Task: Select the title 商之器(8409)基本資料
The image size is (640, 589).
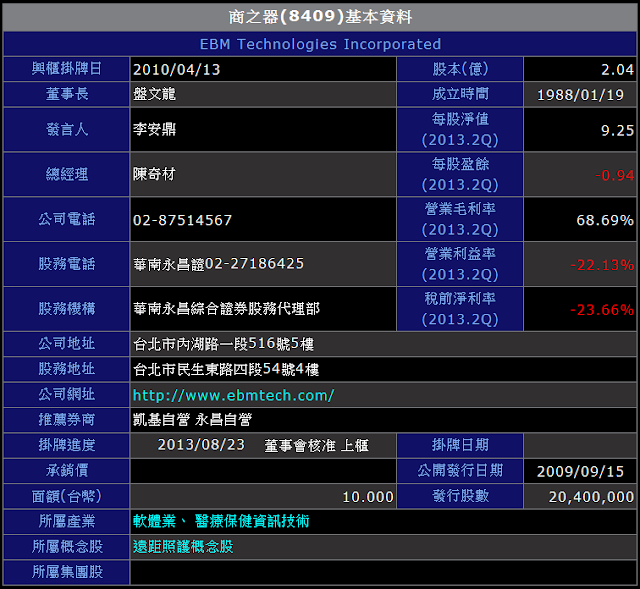Action: pos(320,17)
